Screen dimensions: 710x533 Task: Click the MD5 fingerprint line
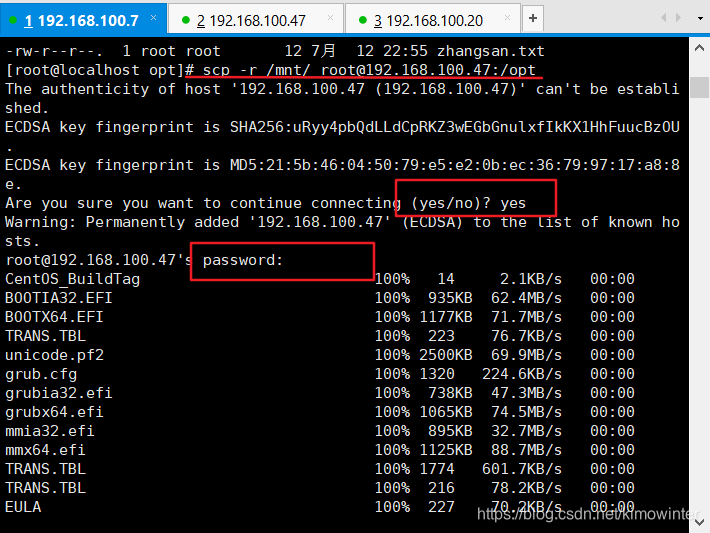(342, 165)
